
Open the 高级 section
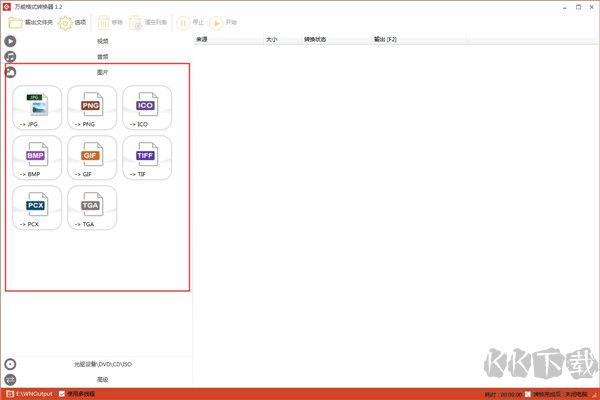click(x=102, y=380)
